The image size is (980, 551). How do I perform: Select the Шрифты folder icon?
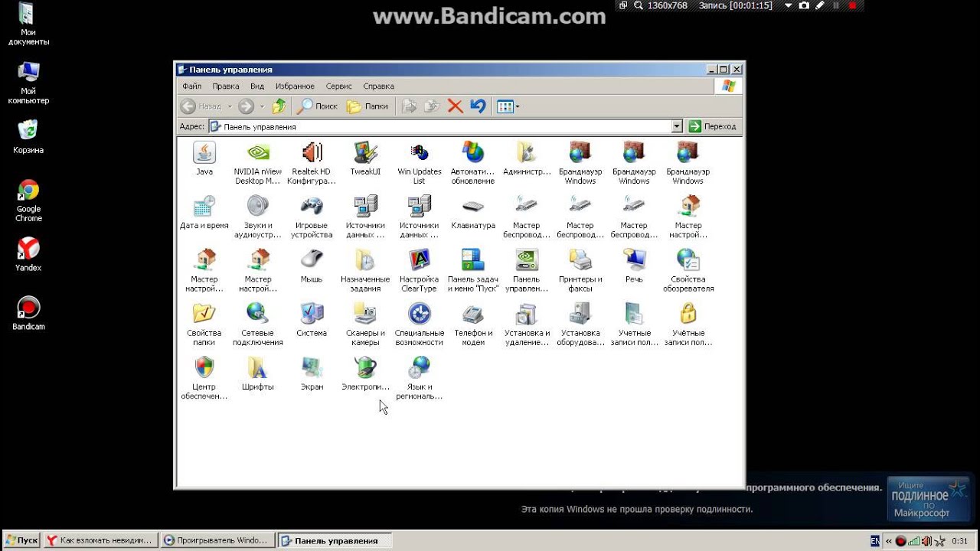258,373
